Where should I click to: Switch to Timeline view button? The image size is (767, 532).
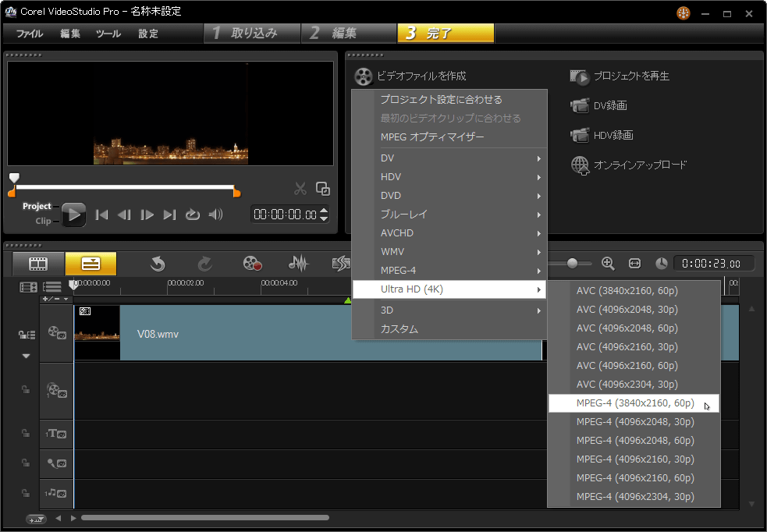[91, 264]
